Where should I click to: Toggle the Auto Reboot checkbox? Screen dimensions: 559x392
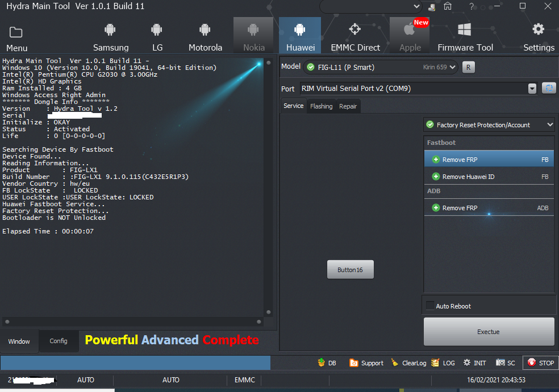coord(430,306)
